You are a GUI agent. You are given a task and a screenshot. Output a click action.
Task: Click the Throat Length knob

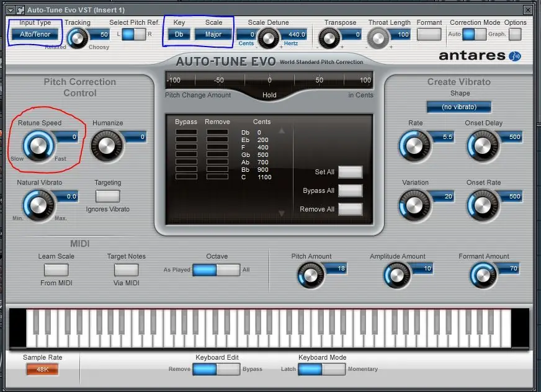[x=378, y=38]
